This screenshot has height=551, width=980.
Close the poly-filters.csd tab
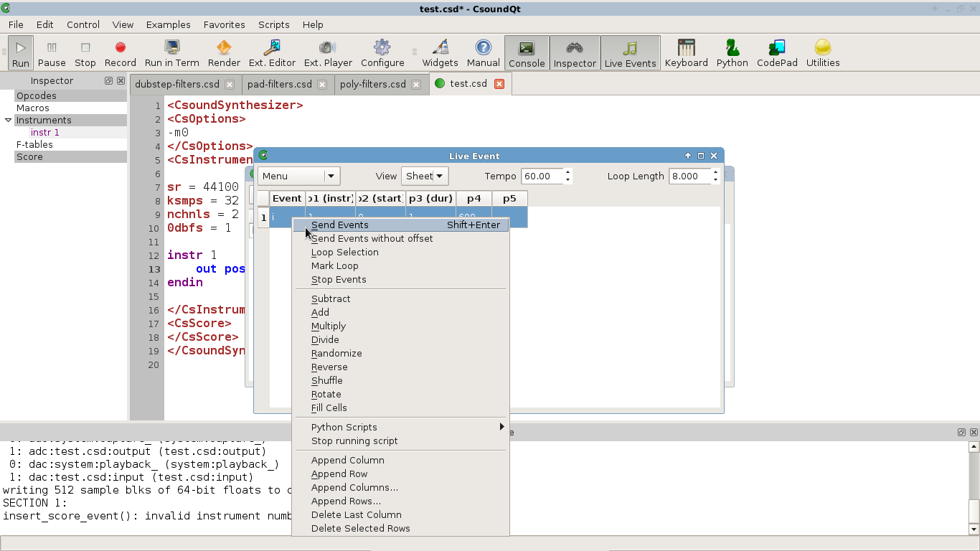(x=416, y=84)
